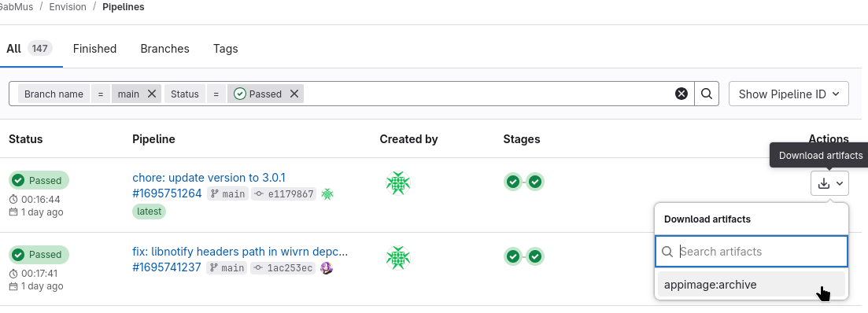Click the Branch name filter token
The width and height of the screenshot is (868, 313).
tap(54, 94)
